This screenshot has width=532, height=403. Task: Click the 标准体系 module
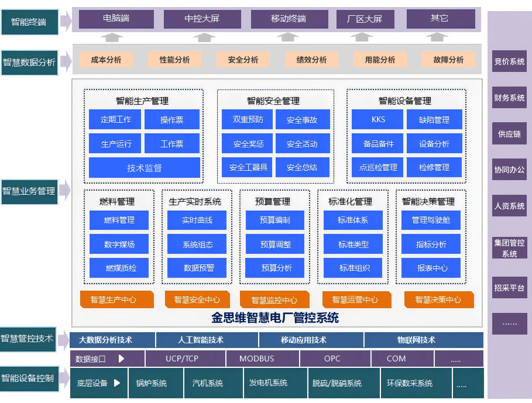(353, 220)
